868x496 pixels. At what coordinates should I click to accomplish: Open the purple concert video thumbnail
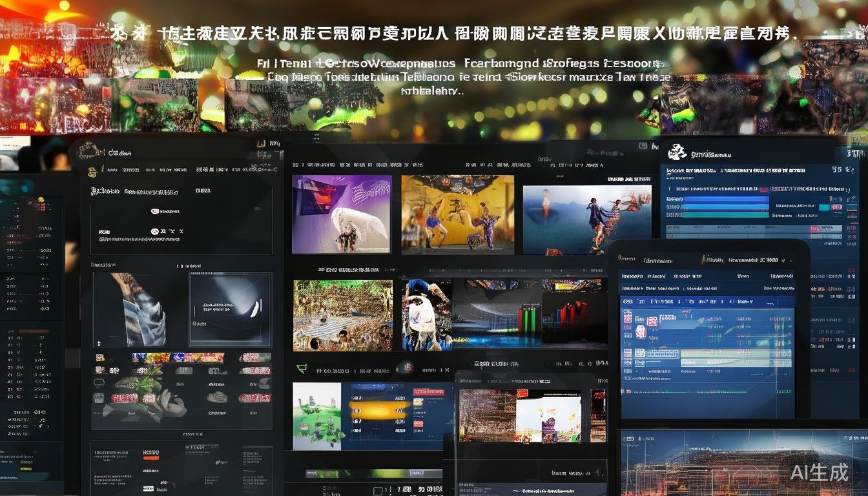(x=342, y=215)
